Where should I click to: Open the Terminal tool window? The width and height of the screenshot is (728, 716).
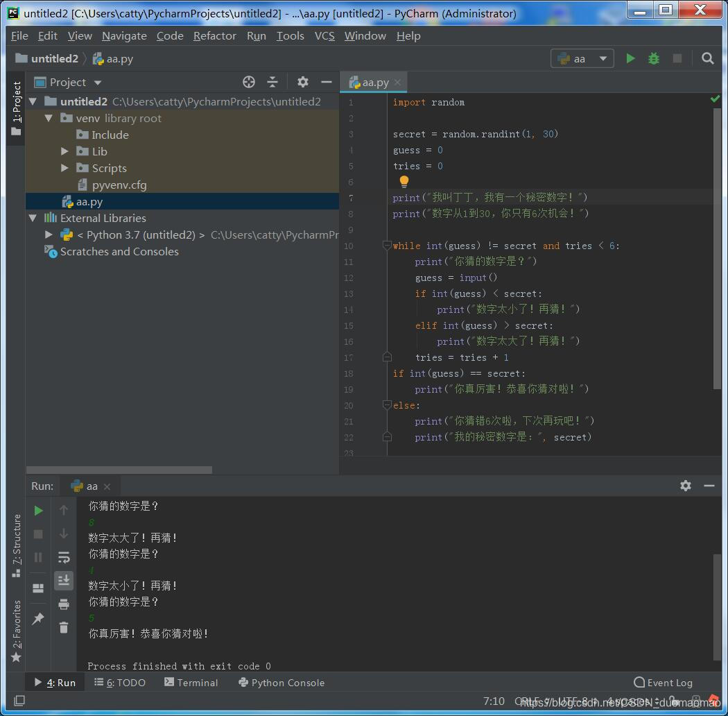coord(191,683)
